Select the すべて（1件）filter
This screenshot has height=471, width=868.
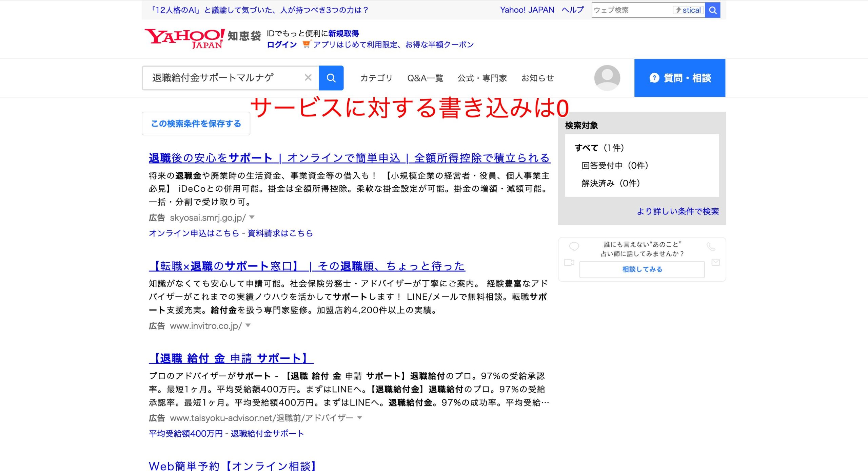click(599, 148)
